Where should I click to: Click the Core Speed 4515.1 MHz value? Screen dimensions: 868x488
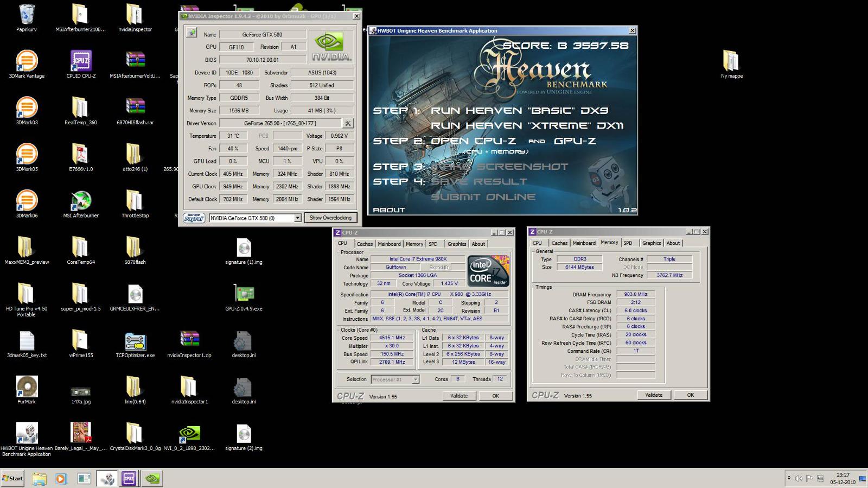[392, 338]
